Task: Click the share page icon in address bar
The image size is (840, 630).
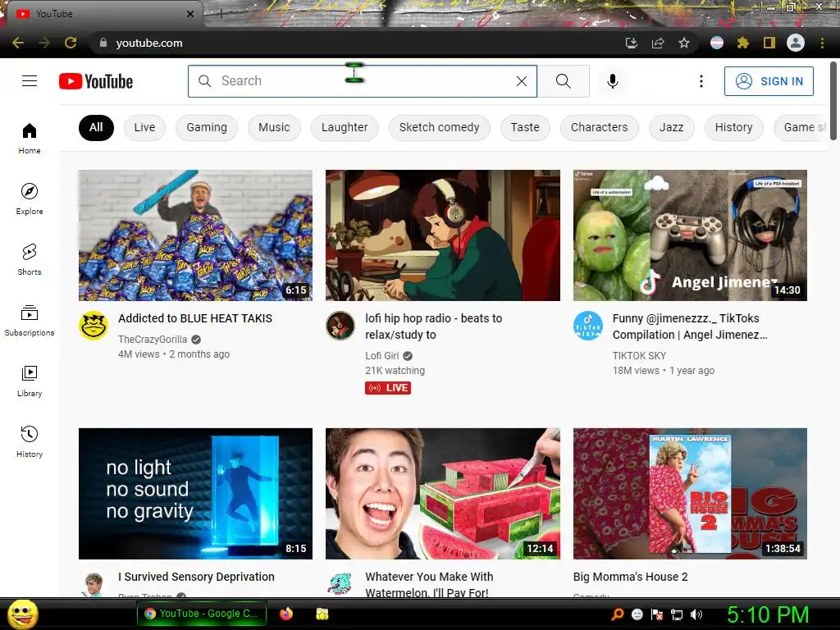Action: pos(658,43)
